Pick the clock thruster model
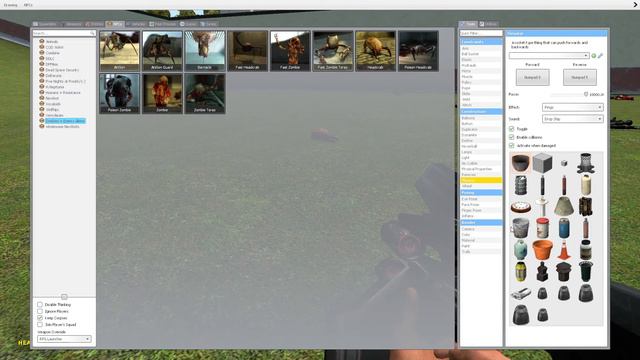The image size is (640, 360). 521,206
